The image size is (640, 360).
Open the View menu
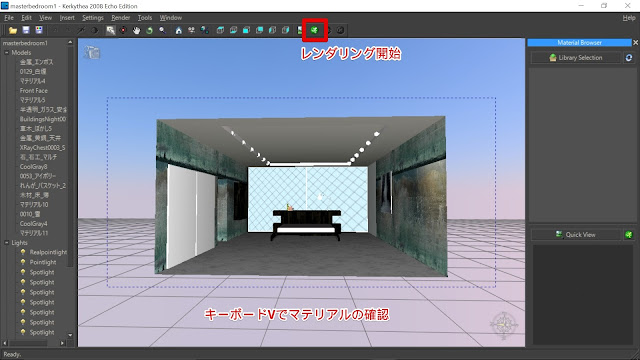[45, 18]
